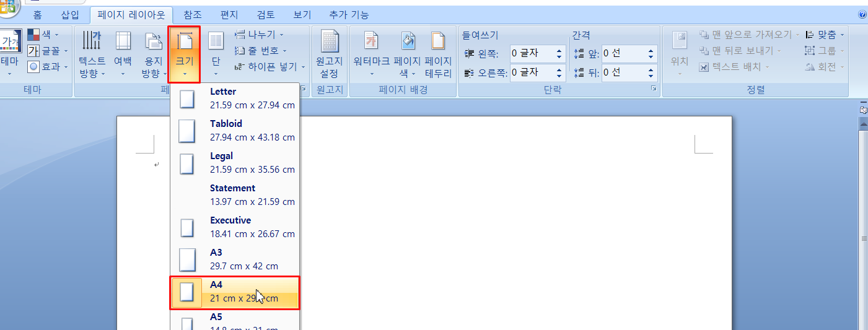Choose Letter paper size
Viewport: 868px width, 330px height.
[x=235, y=98]
